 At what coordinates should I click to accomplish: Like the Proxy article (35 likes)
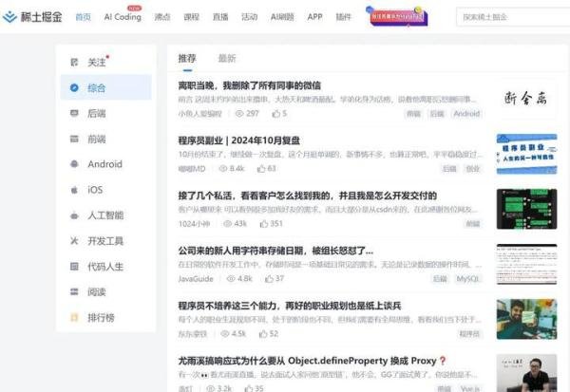(254, 388)
